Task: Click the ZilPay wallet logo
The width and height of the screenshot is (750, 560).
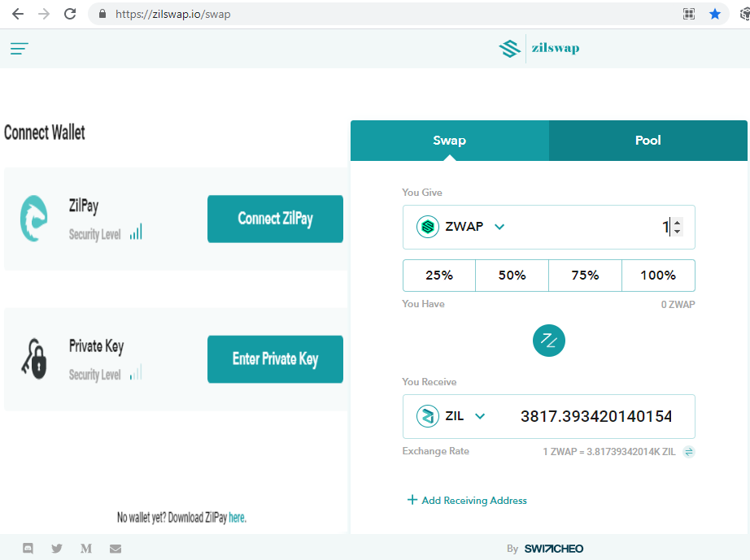Action: tap(33, 219)
